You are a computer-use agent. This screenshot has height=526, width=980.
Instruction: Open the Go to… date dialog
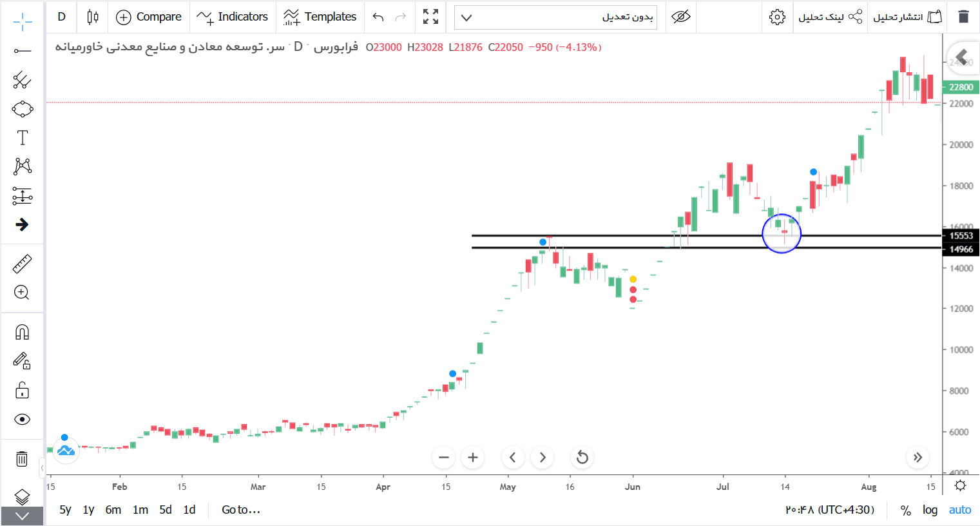241,510
